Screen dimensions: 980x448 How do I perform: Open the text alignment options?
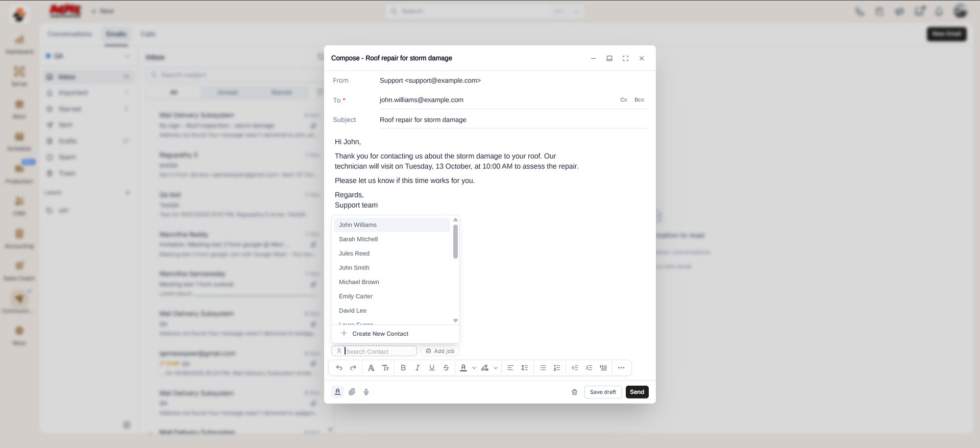(x=510, y=368)
